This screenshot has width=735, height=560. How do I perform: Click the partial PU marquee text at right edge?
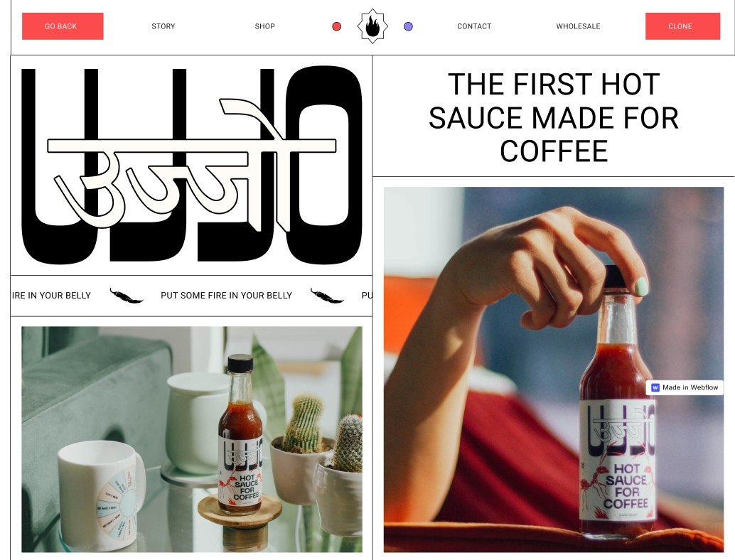367,295
